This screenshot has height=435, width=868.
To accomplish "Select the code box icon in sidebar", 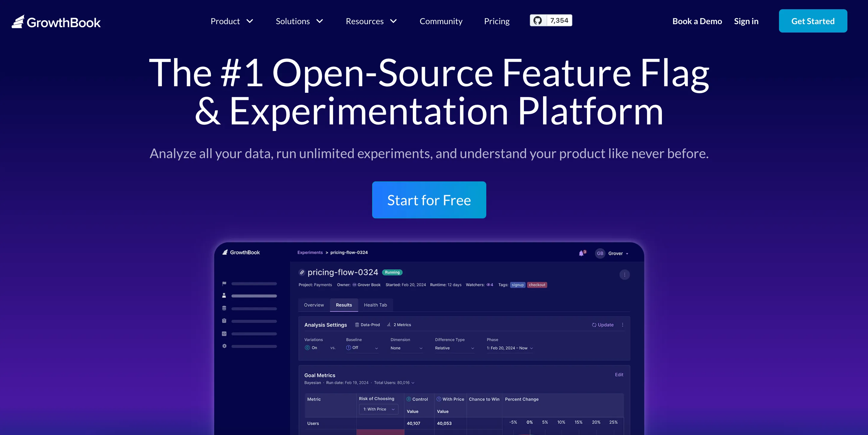I will pos(224,334).
